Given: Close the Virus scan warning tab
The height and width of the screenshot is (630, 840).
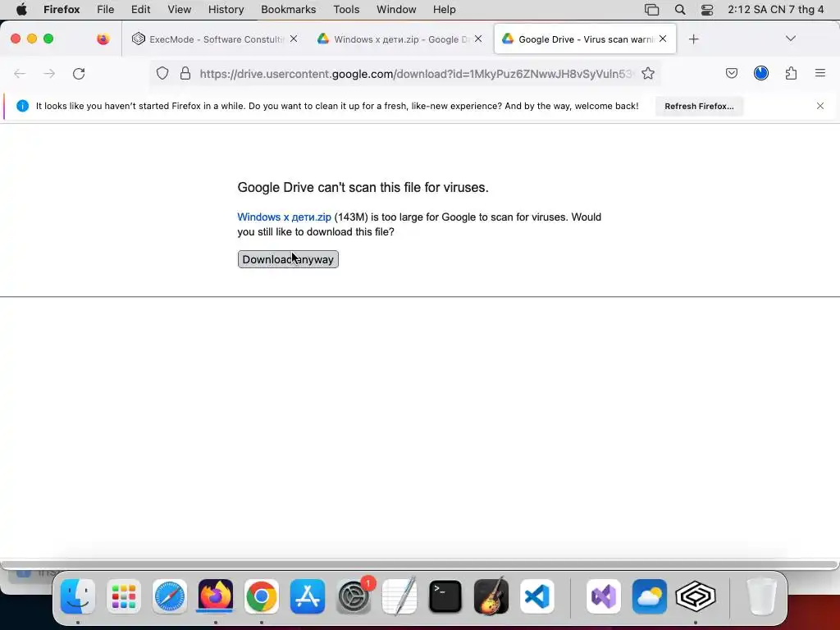Looking at the screenshot, I should [x=663, y=39].
